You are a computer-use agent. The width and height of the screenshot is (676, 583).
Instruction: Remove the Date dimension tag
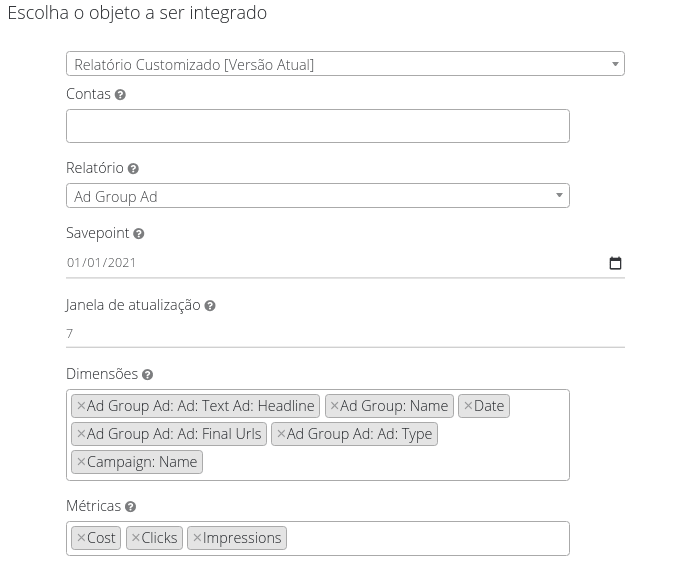pos(468,406)
